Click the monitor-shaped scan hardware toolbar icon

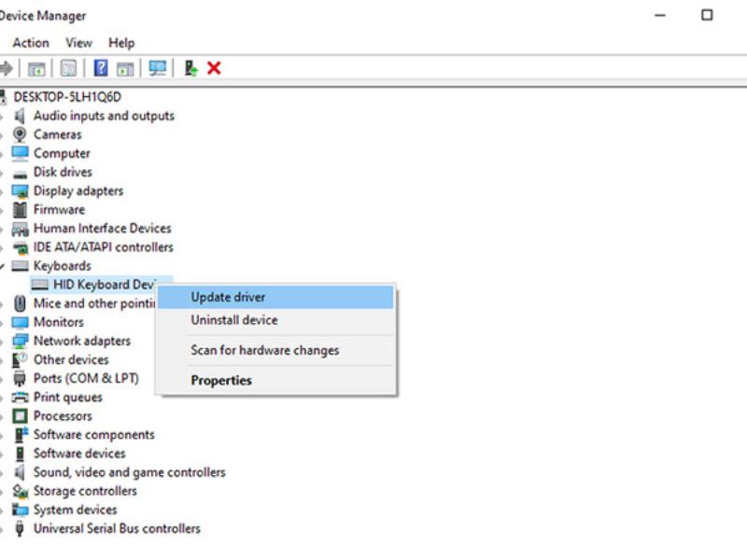158,68
